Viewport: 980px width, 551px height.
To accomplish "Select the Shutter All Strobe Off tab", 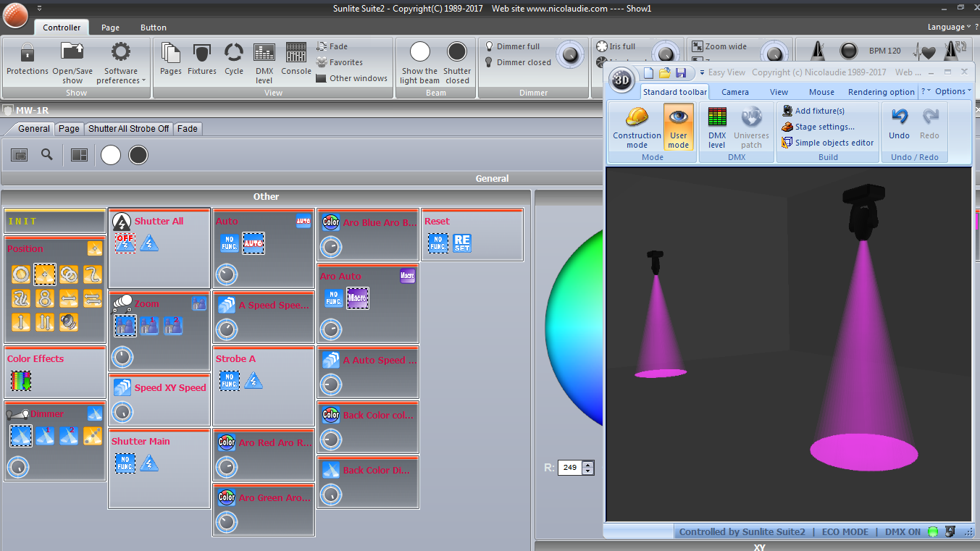I will coord(129,129).
